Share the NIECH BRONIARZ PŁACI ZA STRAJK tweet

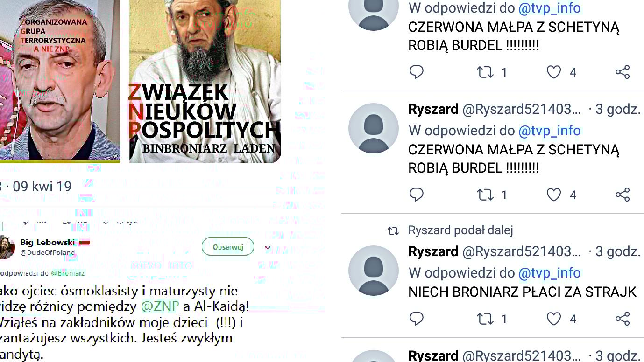(623, 319)
